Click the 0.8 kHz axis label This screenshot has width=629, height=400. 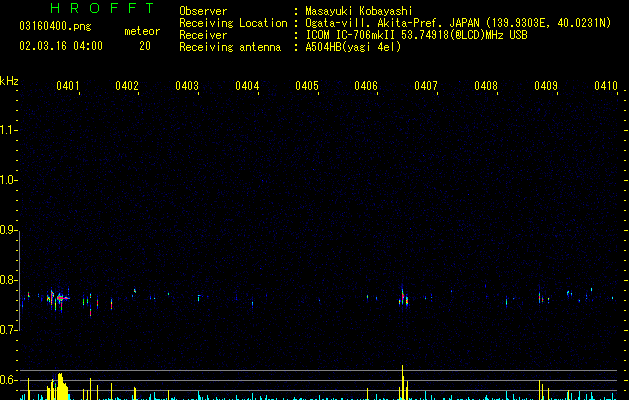(8, 280)
